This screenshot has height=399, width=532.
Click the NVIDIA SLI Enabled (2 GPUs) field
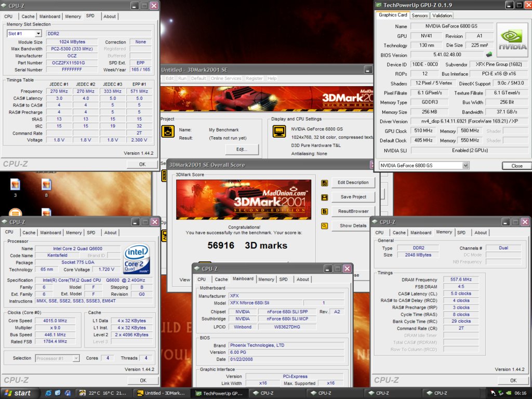point(469,150)
